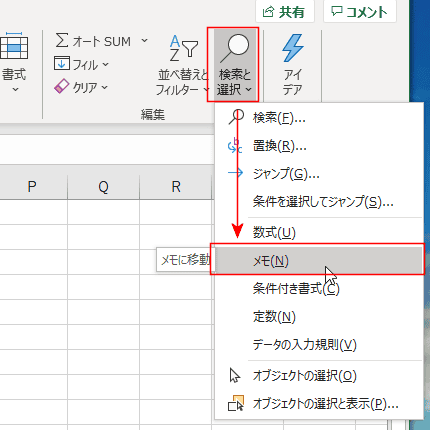
Task: Click the 共有 share button
Action: (285, 12)
